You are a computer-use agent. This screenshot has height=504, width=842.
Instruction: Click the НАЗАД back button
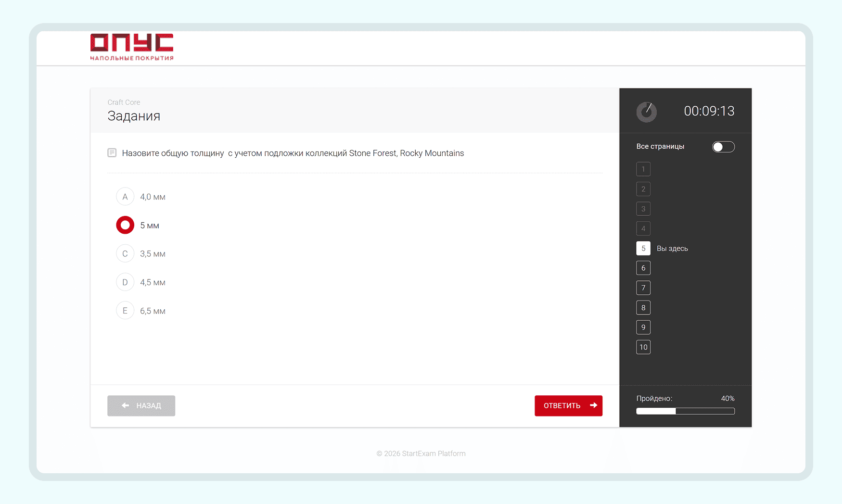click(x=141, y=405)
